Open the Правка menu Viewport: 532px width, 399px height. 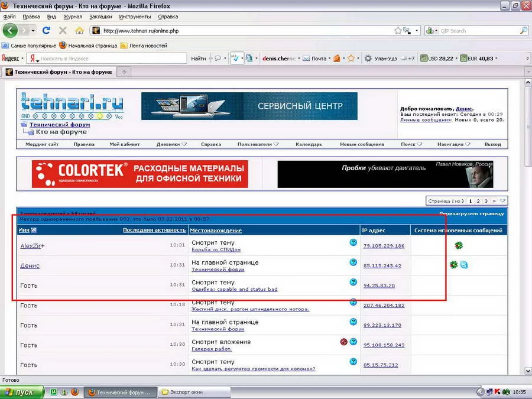pos(31,17)
